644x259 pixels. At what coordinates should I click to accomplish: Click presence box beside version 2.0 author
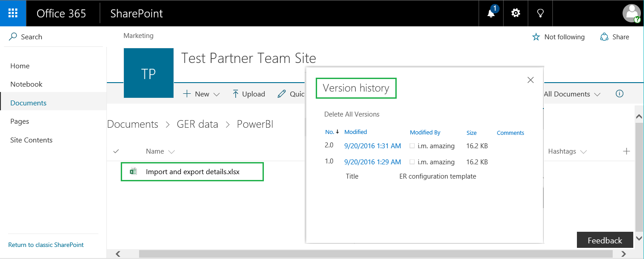click(412, 146)
